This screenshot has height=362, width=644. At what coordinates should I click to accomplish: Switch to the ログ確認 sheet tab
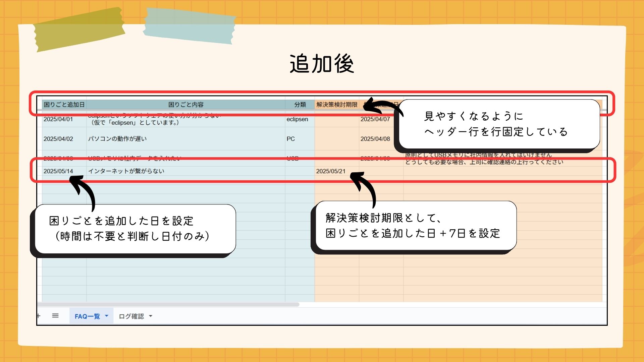pos(131,316)
